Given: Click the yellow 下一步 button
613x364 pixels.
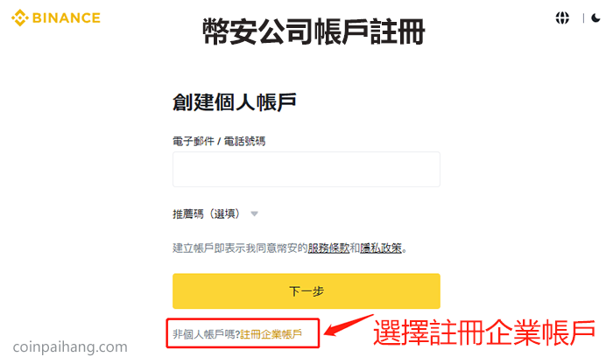Looking at the screenshot, I should [x=306, y=291].
